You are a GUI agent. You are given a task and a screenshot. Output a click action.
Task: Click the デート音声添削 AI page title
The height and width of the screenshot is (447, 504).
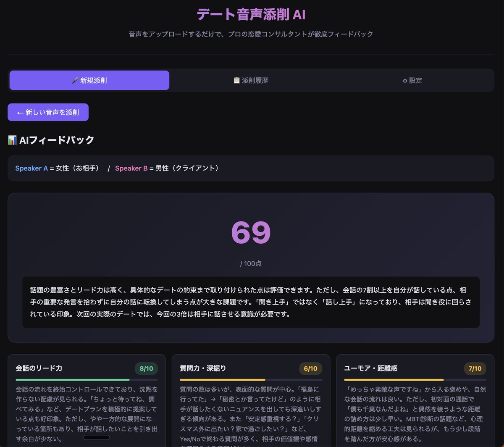pyautogui.click(x=251, y=14)
